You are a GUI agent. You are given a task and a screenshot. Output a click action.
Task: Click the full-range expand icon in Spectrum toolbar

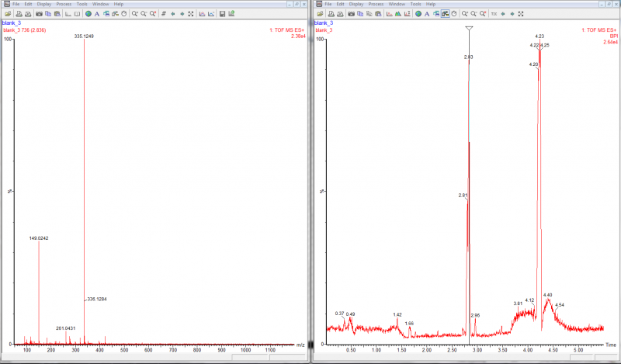pyautogui.click(x=191, y=14)
